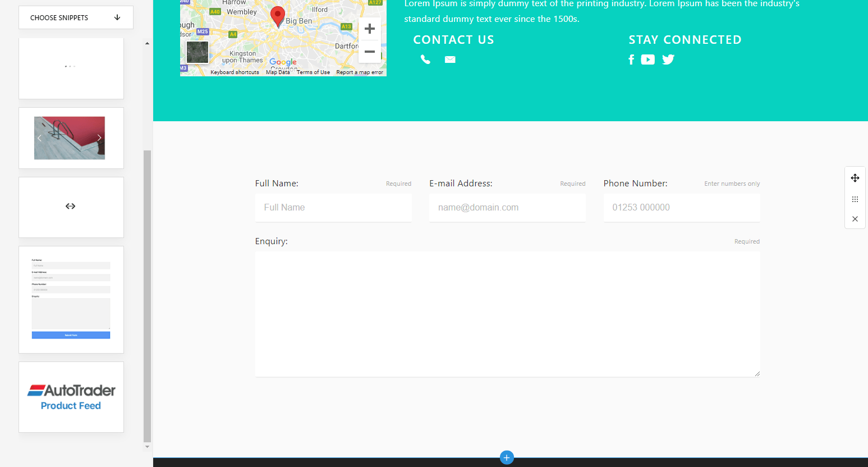Add section with blue plus button
This screenshot has width=868, height=467.
507,457
